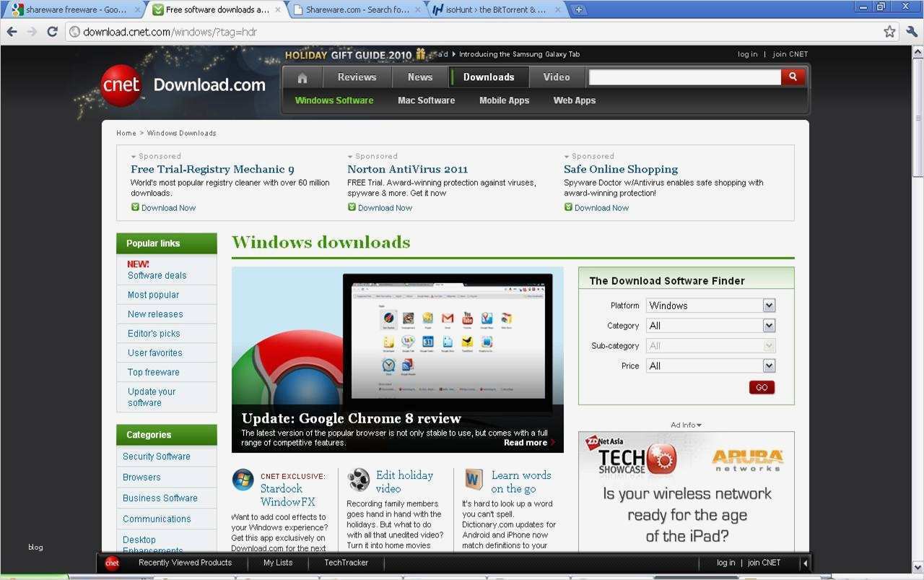Viewport: 924px width, 580px height.
Task: Click the red CNET logo in the header
Action: [x=121, y=85]
